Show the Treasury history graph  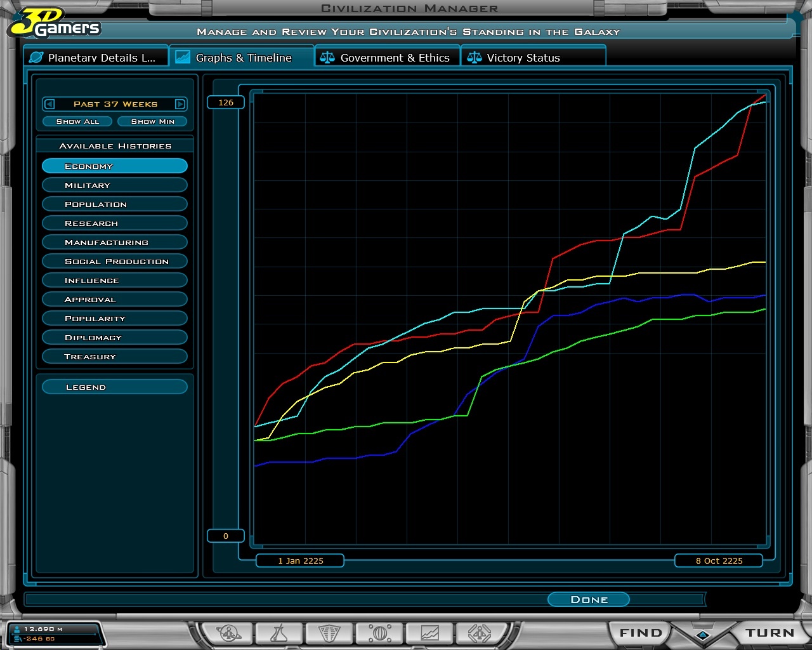click(x=115, y=357)
